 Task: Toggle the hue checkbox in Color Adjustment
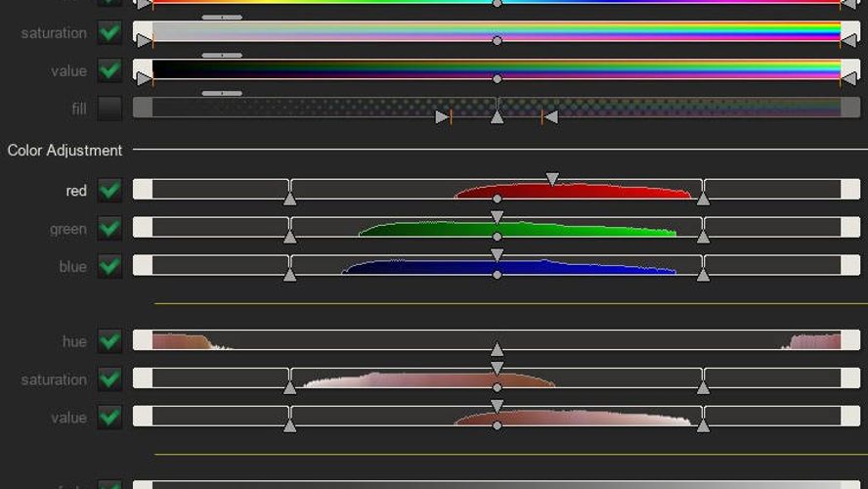point(110,340)
